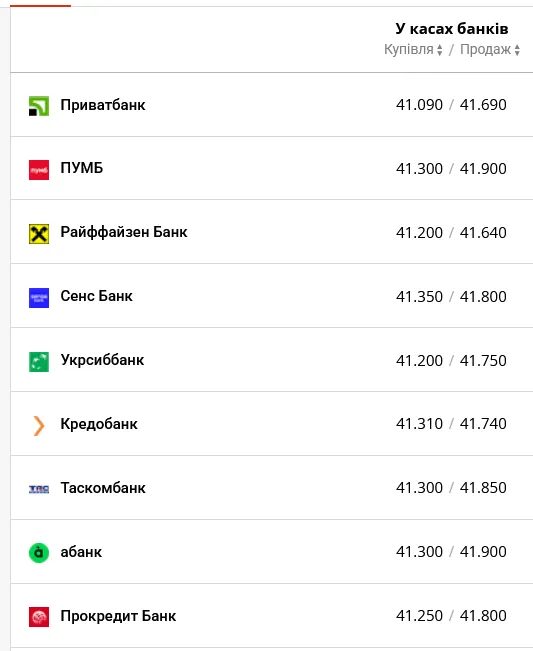533x651 pixels.
Task: Click the Купівля column sort label
Action: [x=408, y=49]
